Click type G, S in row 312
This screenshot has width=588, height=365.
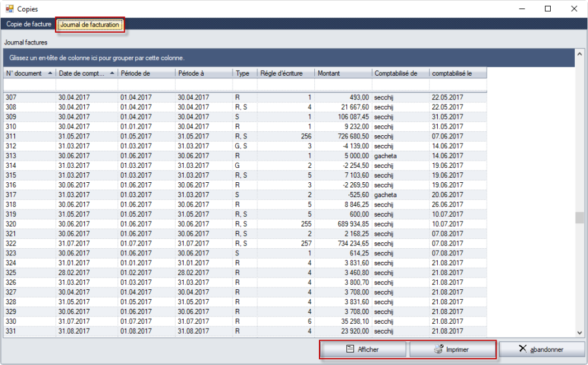coord(241,146)
